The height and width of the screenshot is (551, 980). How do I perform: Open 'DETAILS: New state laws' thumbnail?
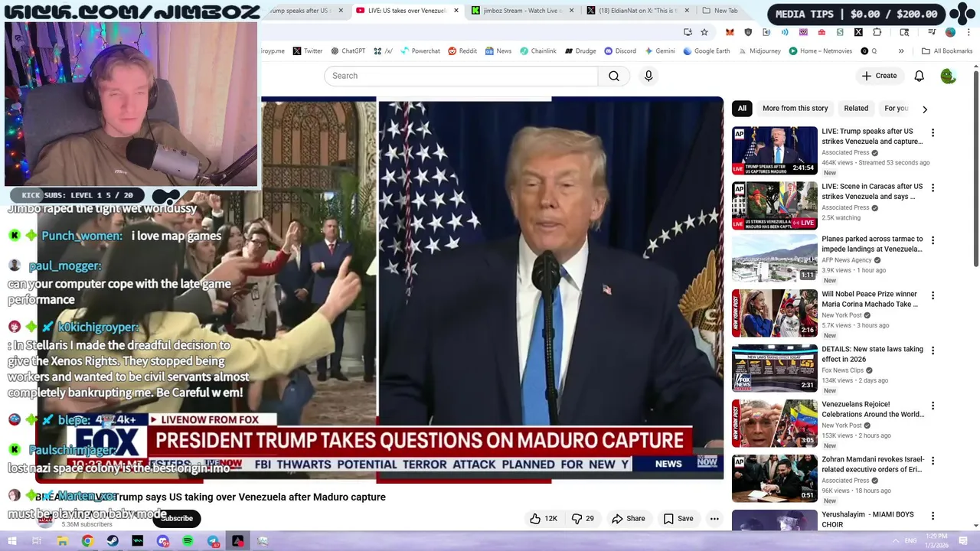pyautogui.click(x=775, y=369)
